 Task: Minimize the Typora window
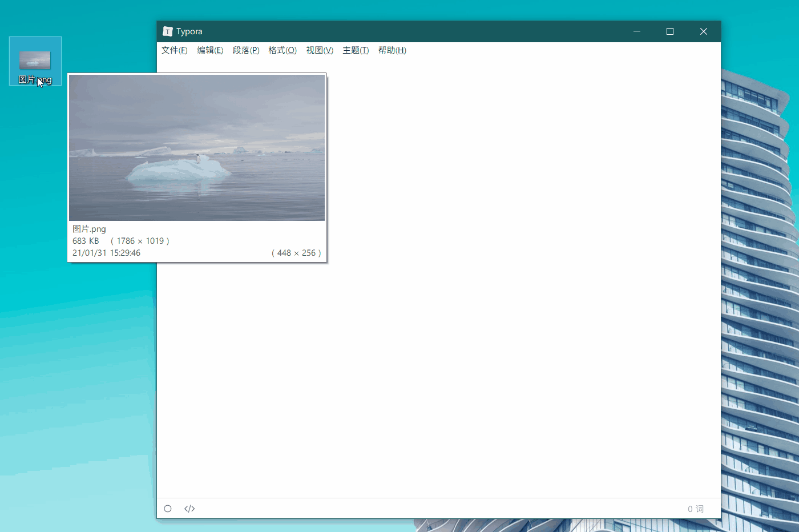(637, 31)
